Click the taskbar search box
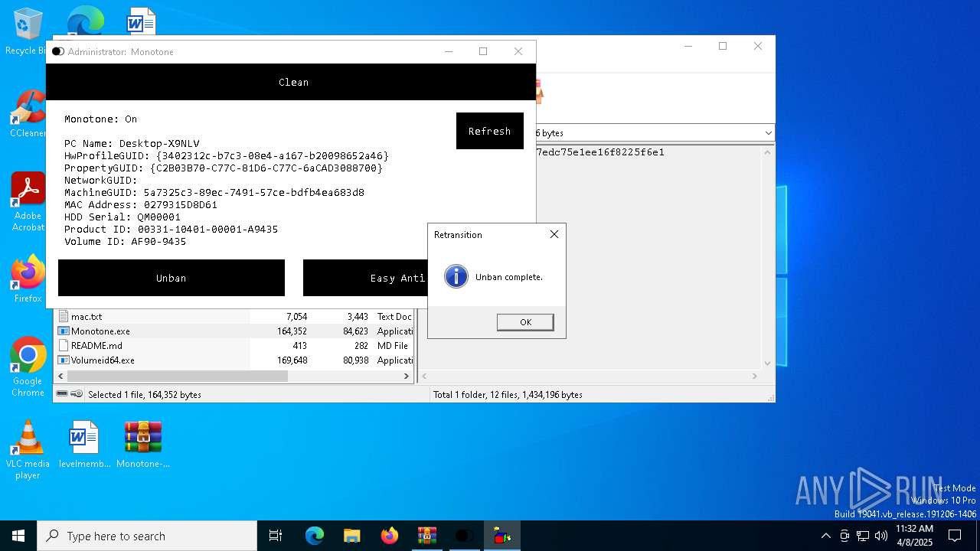 point(147,536)
